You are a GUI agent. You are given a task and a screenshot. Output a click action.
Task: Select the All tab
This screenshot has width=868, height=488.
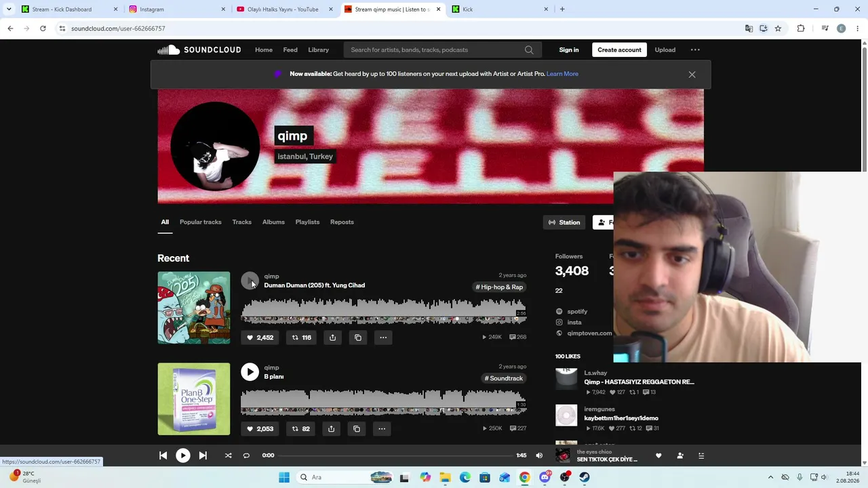click(x=165, y=222)
